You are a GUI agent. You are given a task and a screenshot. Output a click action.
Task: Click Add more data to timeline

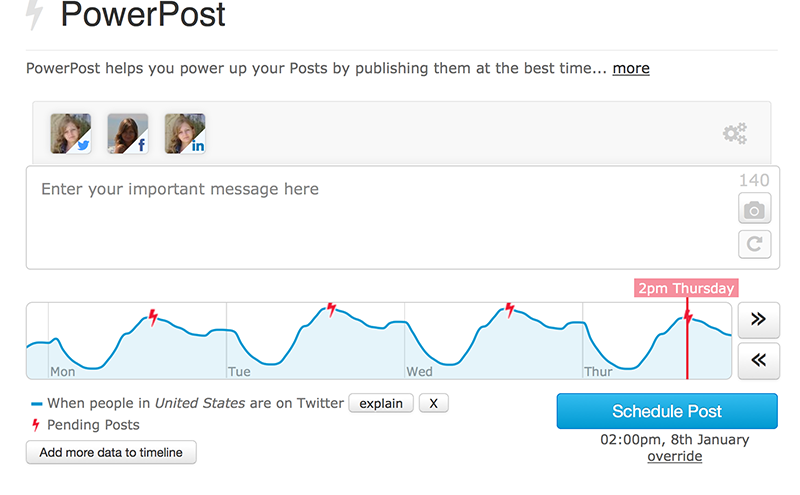[x=111, y=452]
